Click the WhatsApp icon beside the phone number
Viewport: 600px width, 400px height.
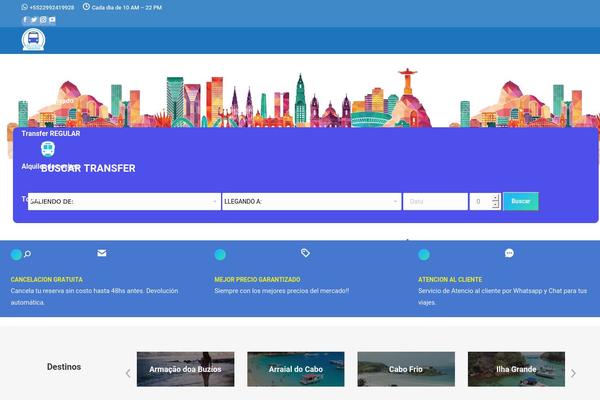(24, 7)
